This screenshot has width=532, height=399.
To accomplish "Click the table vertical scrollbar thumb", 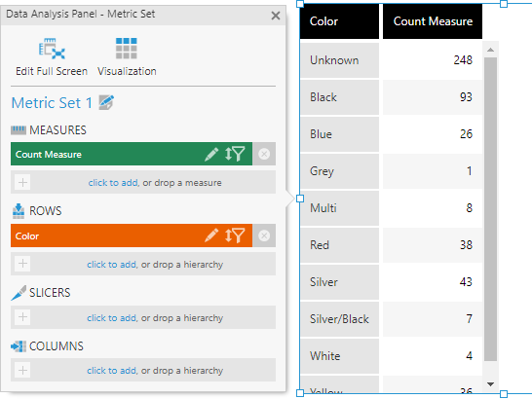I will pyautogui.click(x=490, y=209).
